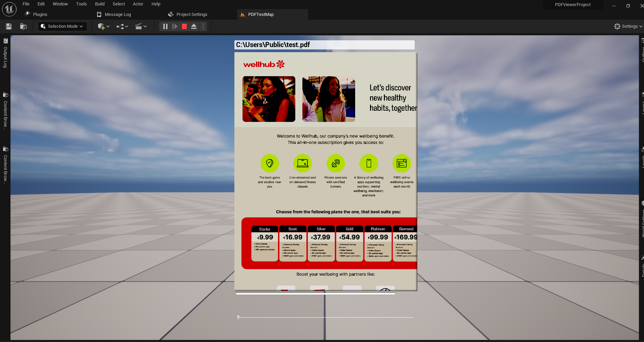Click "Choose from the following plans" text
The width and height of the screenshot is (644, 342).
(338, 212)
